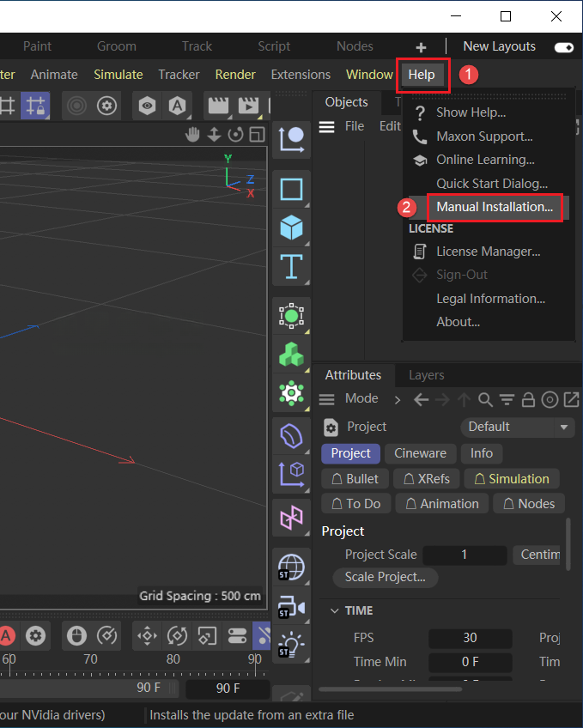Viewport: 583px width, 728px height.
Task: Expand the Mode menu chevron
Action: (398, 400)
